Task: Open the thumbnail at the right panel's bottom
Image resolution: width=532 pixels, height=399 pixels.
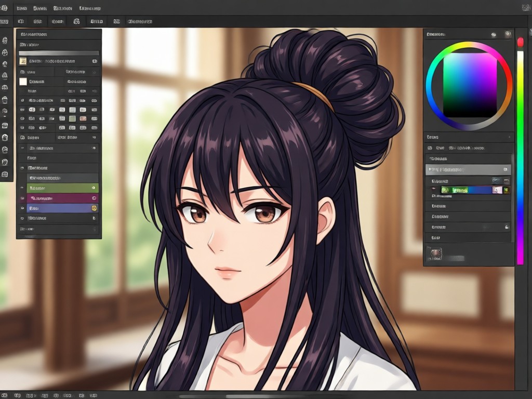Action: [x=434, y=254]
